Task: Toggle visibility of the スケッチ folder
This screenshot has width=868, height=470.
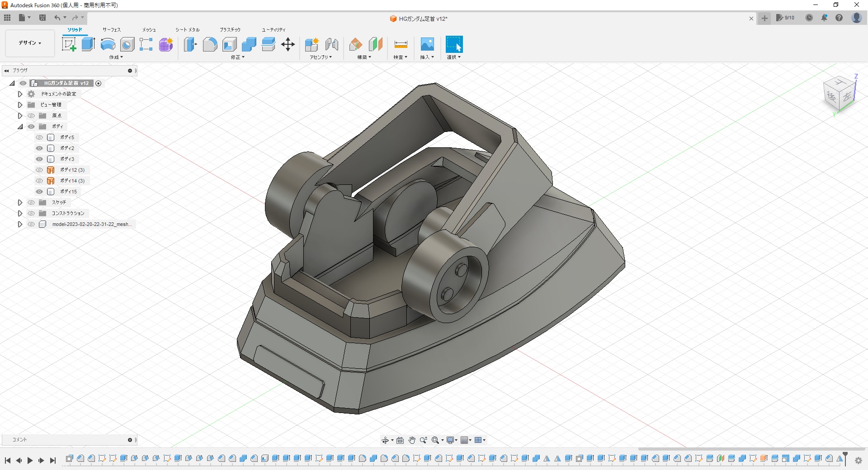Action: point(31,202)
